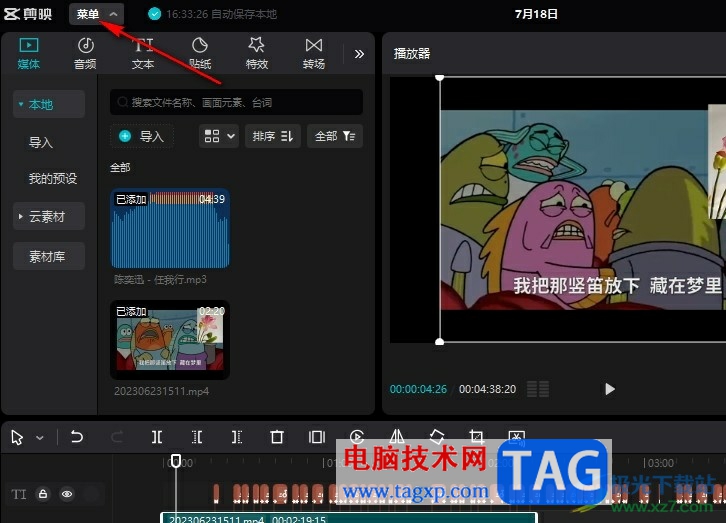Click the top-left preview resize handle

[440, 77]
